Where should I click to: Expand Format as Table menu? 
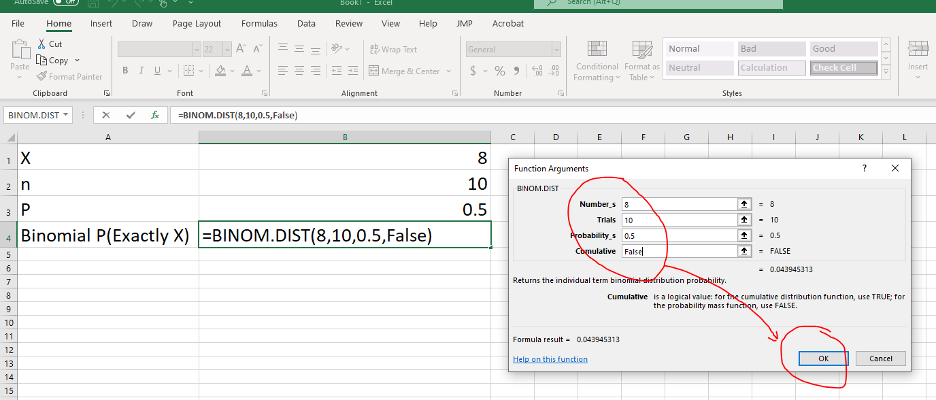point(642,61)
